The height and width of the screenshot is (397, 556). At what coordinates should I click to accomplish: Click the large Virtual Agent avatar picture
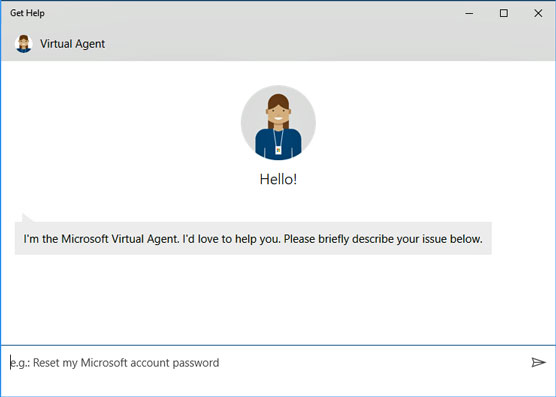(278, 123)
